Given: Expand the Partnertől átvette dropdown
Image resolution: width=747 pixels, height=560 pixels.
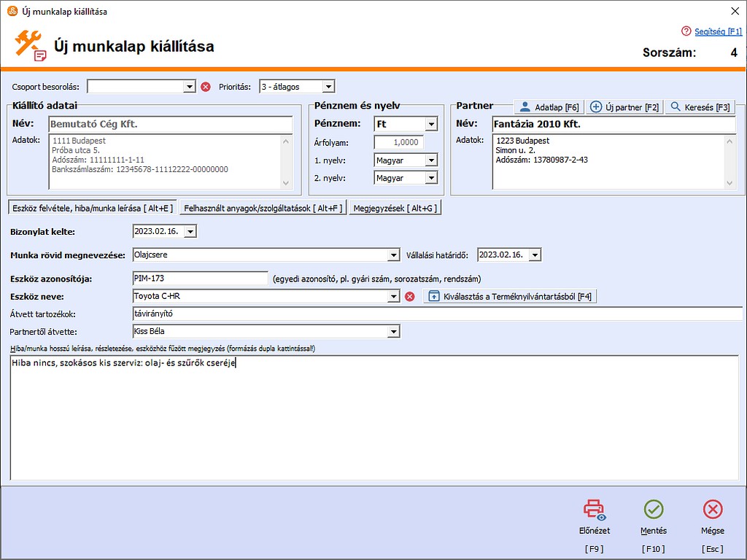Looking at the screenshot, I should click(x=394, y=332).
